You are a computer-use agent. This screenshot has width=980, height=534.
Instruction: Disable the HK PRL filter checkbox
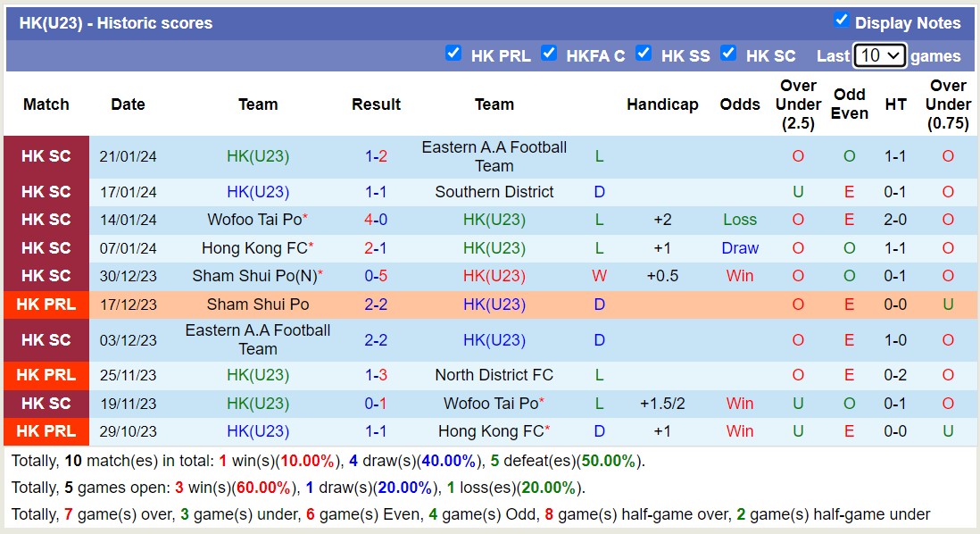click(453, 54)
